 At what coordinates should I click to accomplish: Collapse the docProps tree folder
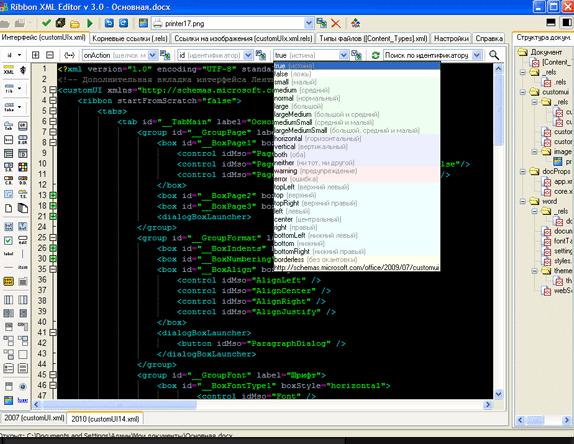[x=523, y=171]
